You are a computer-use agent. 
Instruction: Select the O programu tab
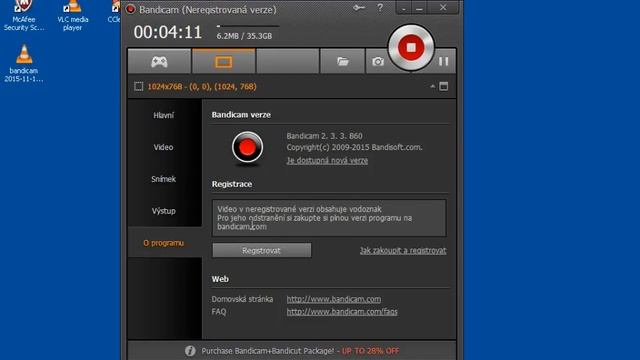164,243
